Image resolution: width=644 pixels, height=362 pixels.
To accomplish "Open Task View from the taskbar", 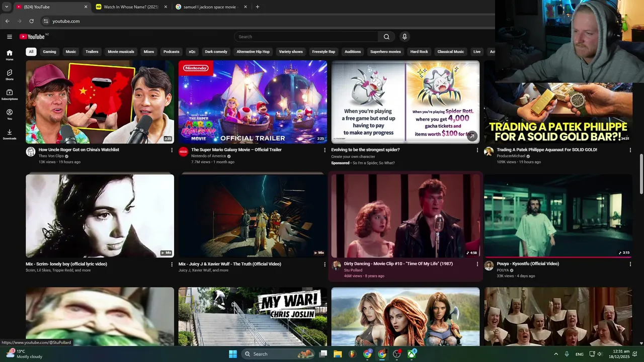I will [x=323, y=354].
